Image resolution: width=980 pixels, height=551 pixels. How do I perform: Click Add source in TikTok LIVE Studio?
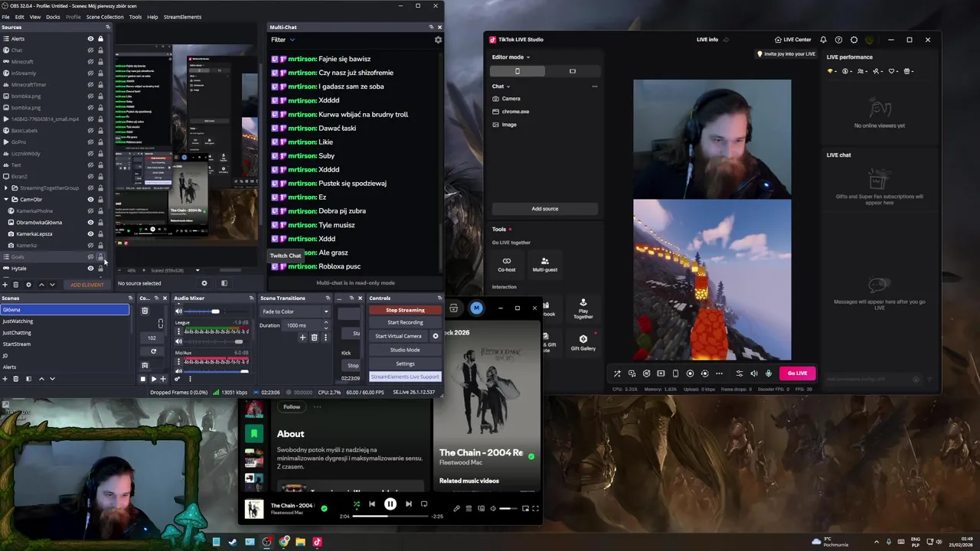(x=545, y=208)
